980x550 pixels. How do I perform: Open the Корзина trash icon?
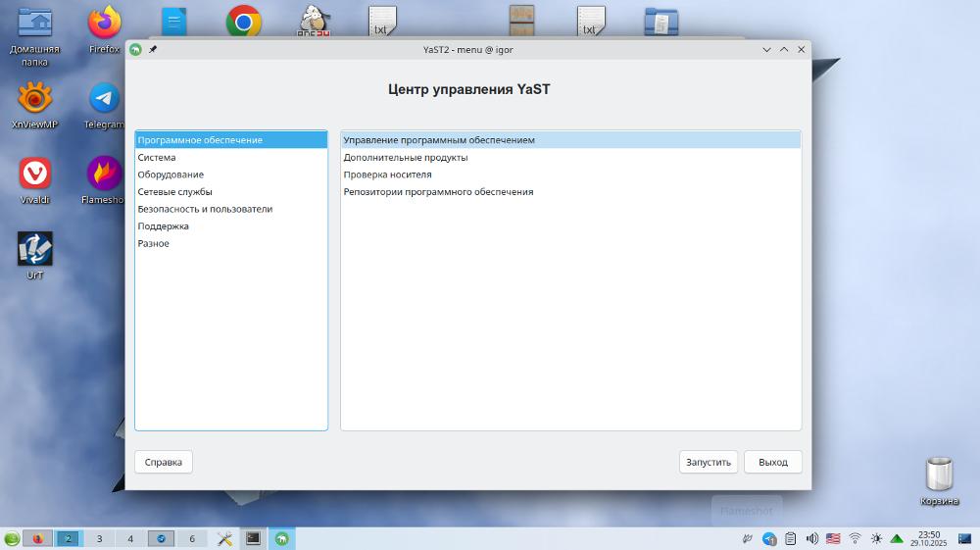939,481
